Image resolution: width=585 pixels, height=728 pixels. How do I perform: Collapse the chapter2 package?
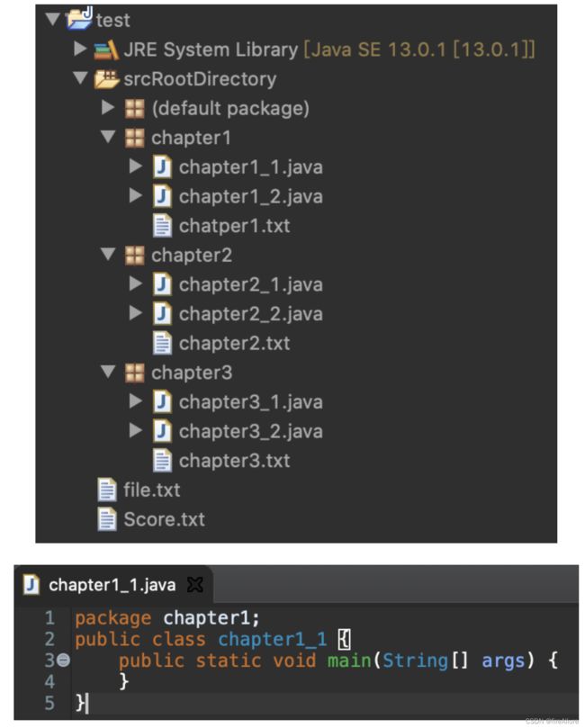pos(108,254)
